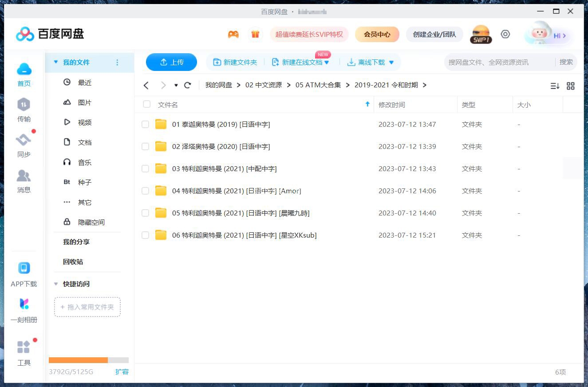588x387 pixels.
Task: Click the gift box icon in the header
Action: 256,34
